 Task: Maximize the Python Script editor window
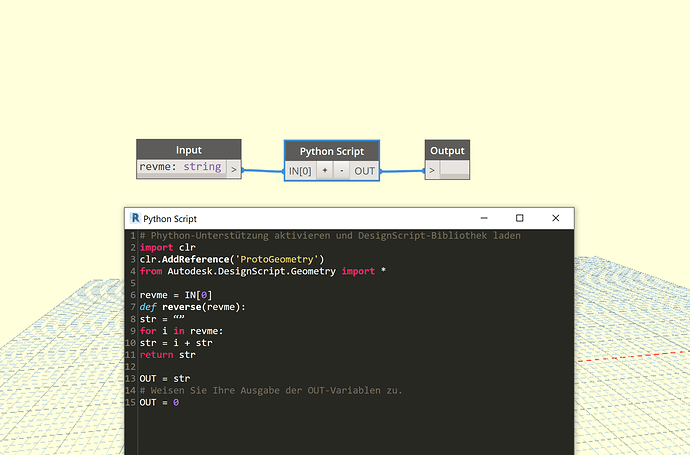click(520, 218)
